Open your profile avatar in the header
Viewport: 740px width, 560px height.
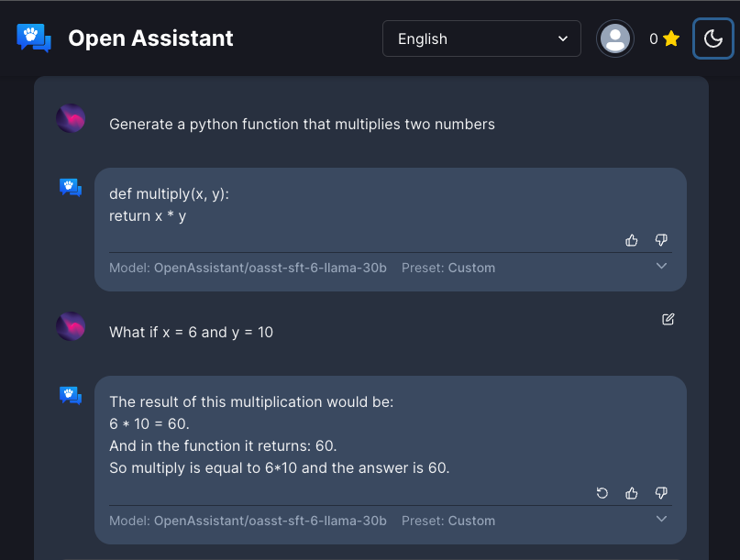[x=614, y=38]
